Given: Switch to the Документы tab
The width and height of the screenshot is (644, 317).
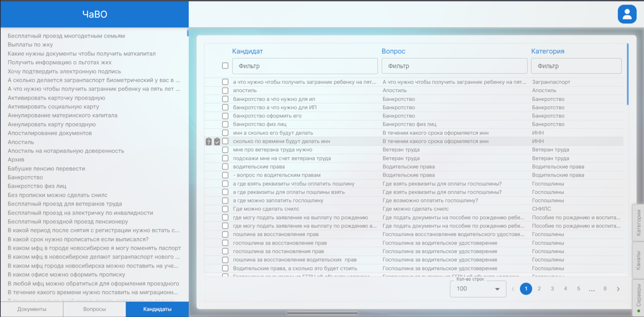Looking at the screenshot, I should click(x=32, y=309).
